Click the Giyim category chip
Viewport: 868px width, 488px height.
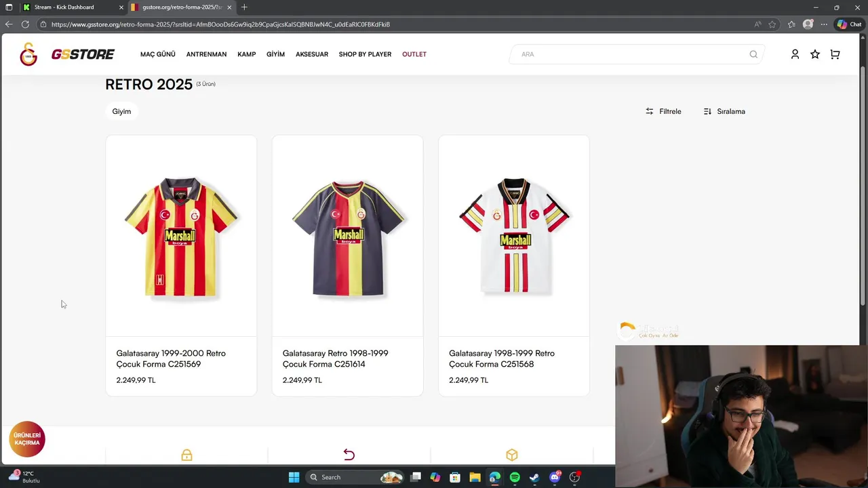coord(121,111)
